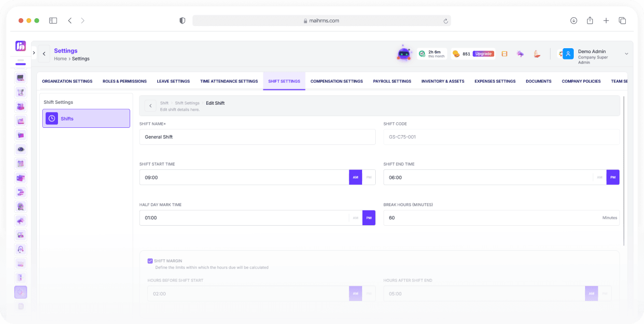
Task: Set Shift Start Time to PM
Action: [x=369, y=177]
